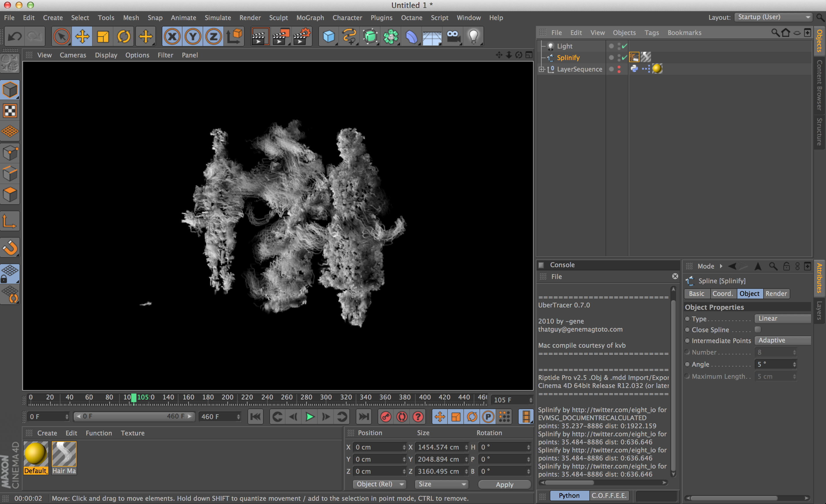
Task: Open Render Settings icon
Action: 302,36
